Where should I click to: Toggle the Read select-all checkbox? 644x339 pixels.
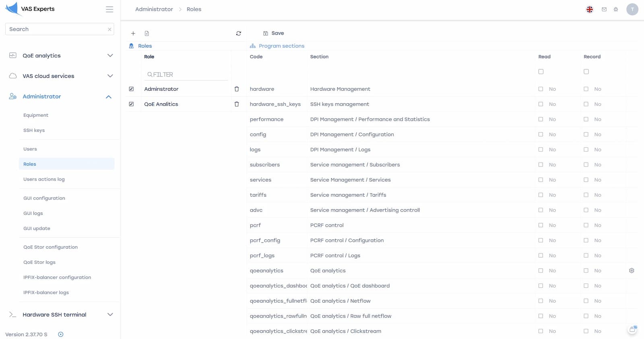(x=541, y=72)
